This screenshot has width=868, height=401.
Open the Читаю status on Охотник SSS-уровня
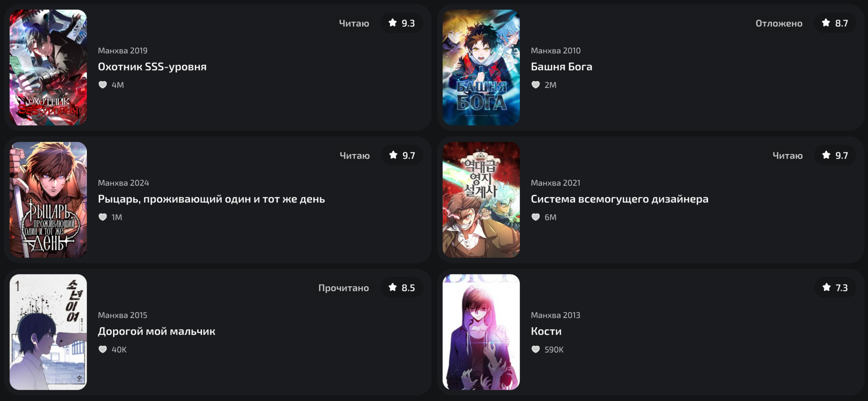point(354,23)
